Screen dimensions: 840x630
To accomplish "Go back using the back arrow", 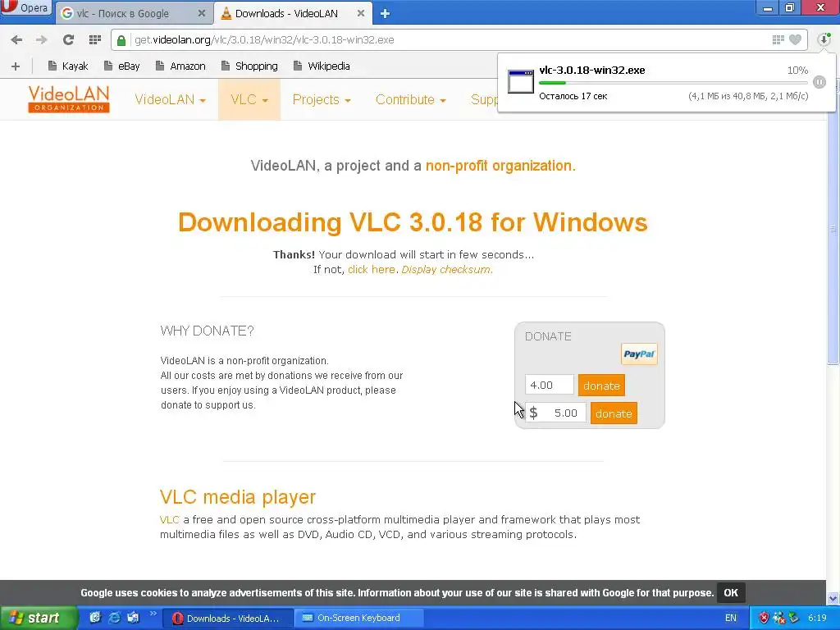I will [x=16, y=39].
